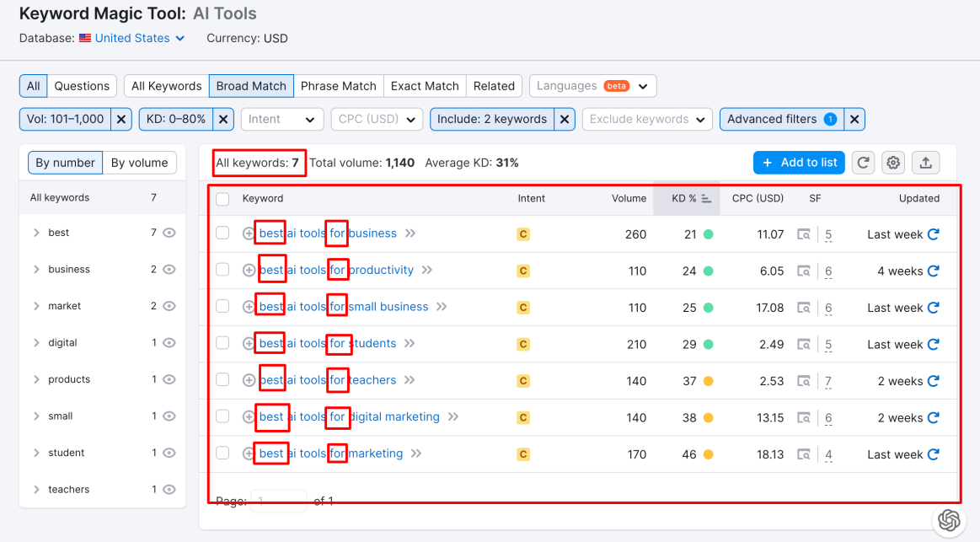
Task: Open SERP view icon for best ai tools for students
Action: [805, 344]
